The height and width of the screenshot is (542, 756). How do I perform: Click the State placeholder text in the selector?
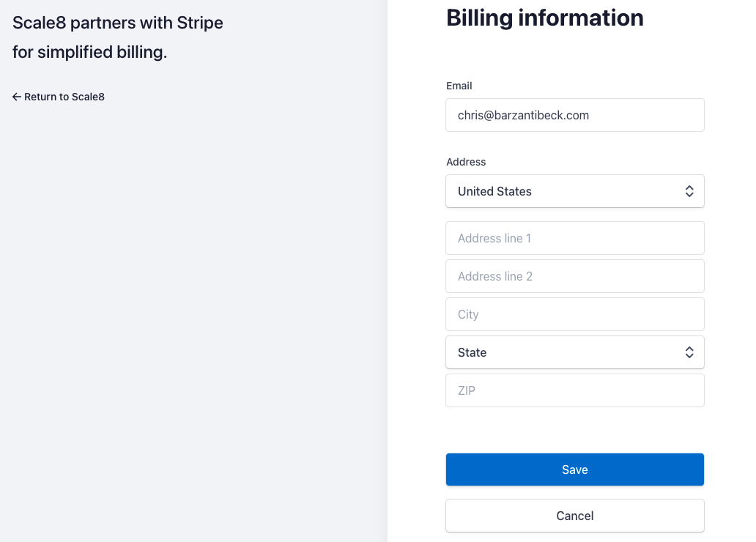(x=472, y=352)
